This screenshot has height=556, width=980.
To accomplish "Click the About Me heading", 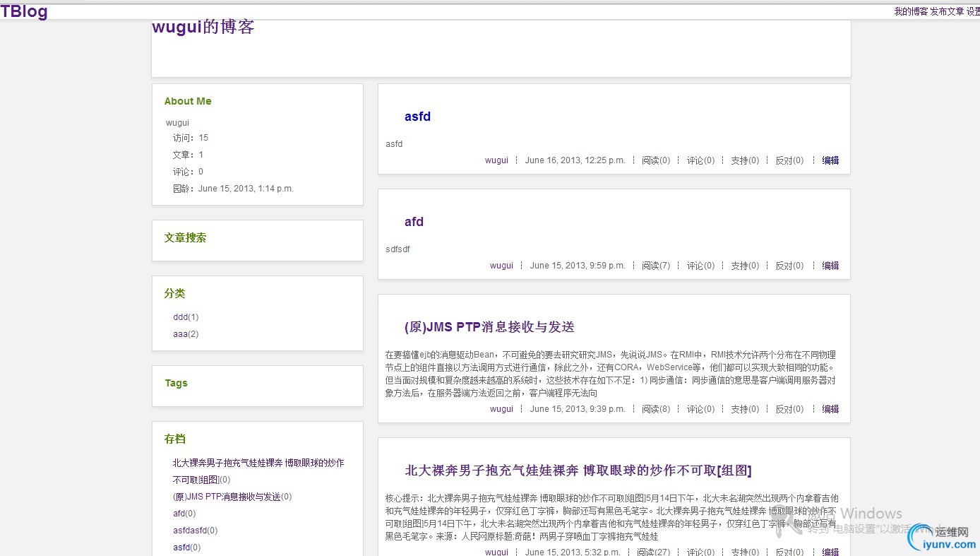I will tap(188, 101).
